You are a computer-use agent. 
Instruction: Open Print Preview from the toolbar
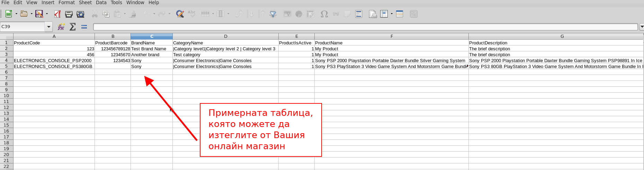pos(80,14)
